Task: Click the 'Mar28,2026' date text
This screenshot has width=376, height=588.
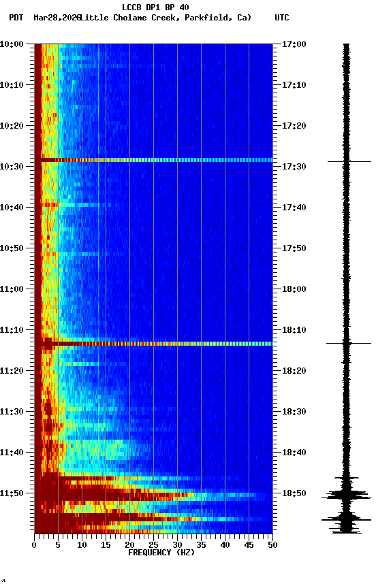Action: click(x=57, y=18)
